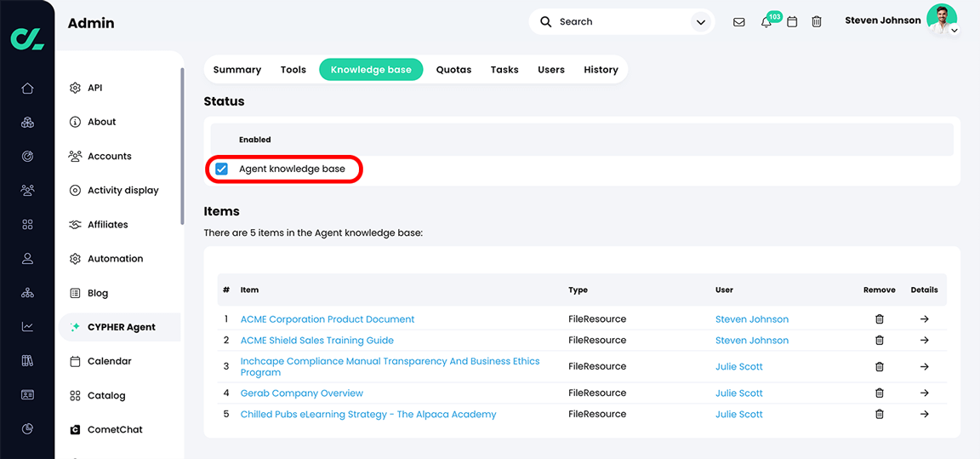Click the CYPHER logo at top left
Image resolution: width=980 pixels, height=459 pixels.
(27, 37)
